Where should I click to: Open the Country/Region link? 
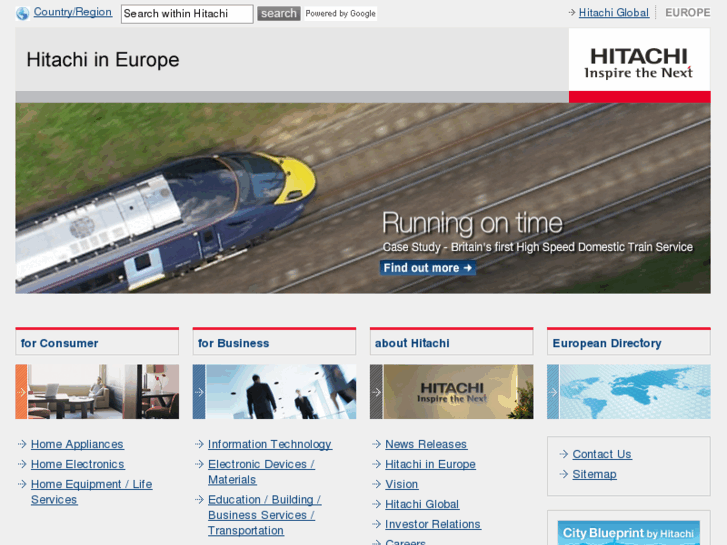[73, 12]
